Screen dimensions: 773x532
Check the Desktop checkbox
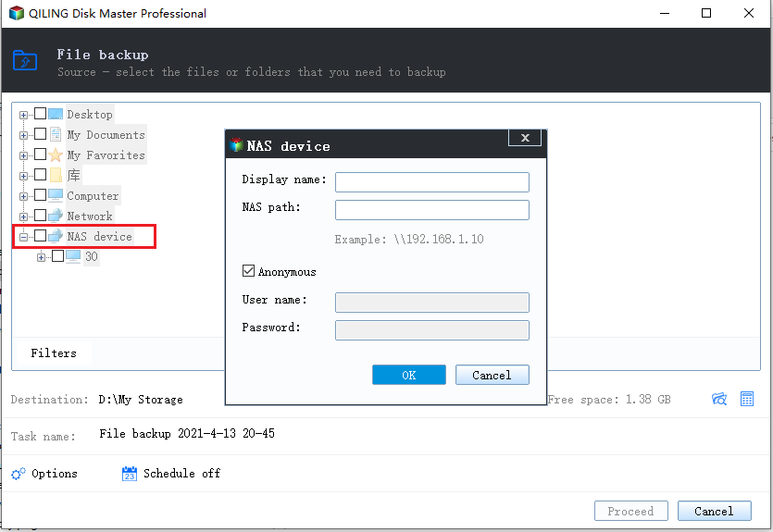click(41, 114)
